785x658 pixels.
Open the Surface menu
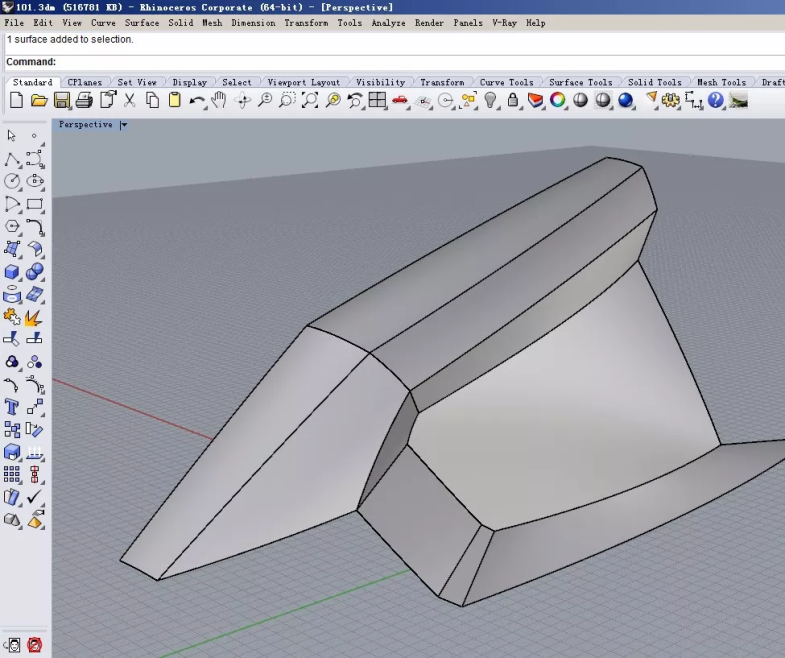coord(141,22)
